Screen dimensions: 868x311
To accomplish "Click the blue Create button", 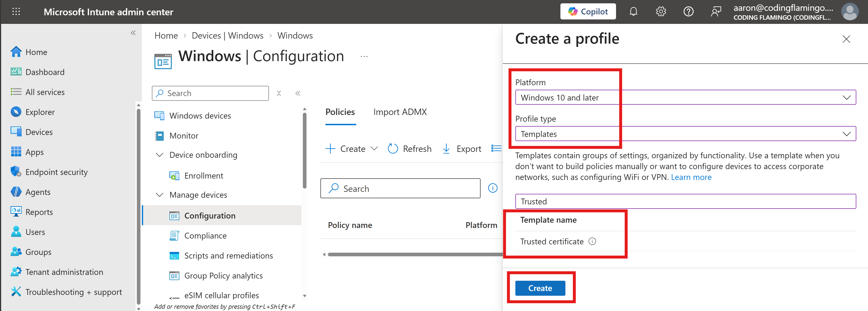I will pos(540,288).
